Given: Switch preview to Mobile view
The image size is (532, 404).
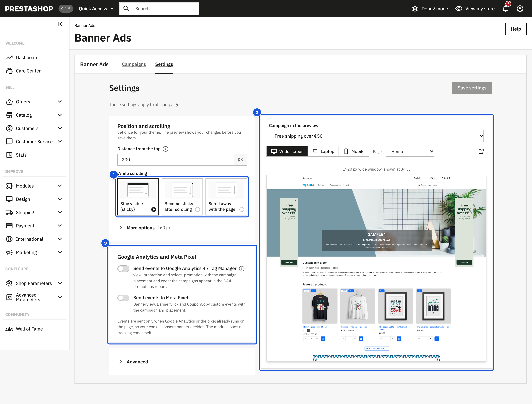Looking at the screenshot, I should [354, 151].
